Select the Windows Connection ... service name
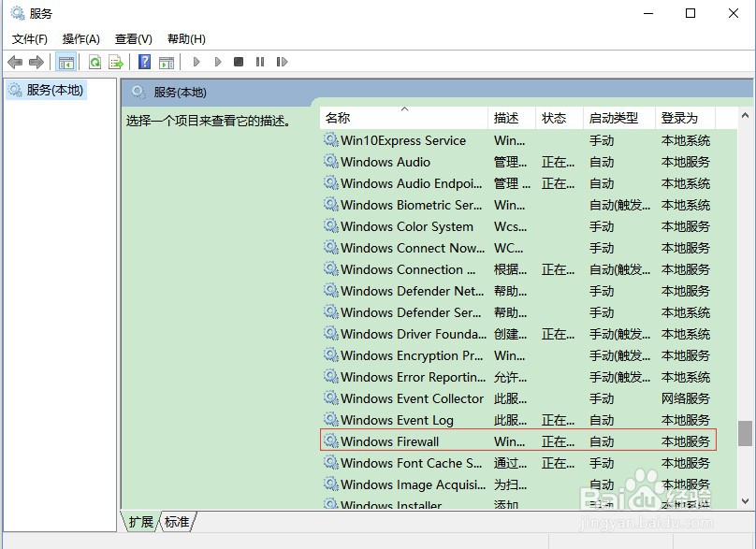Viewport: 756px width, 549px height. click(x=408, y=269)
